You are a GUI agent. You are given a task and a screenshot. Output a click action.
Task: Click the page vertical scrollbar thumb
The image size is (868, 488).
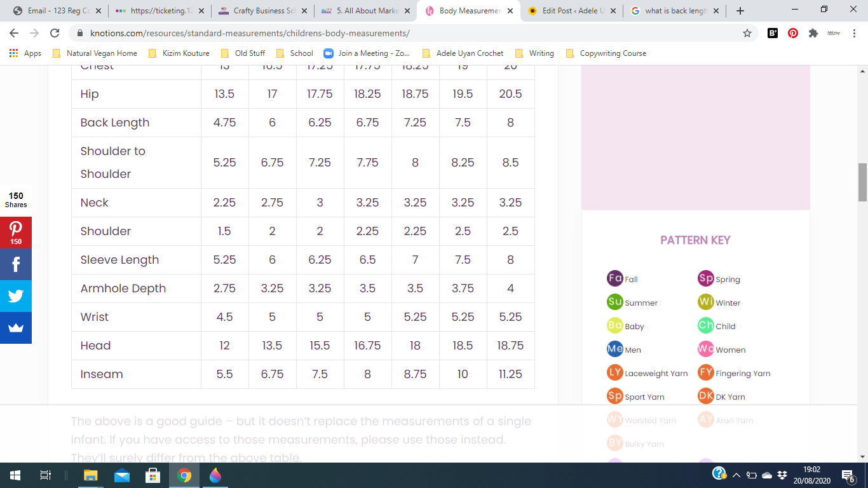point(862,182)
